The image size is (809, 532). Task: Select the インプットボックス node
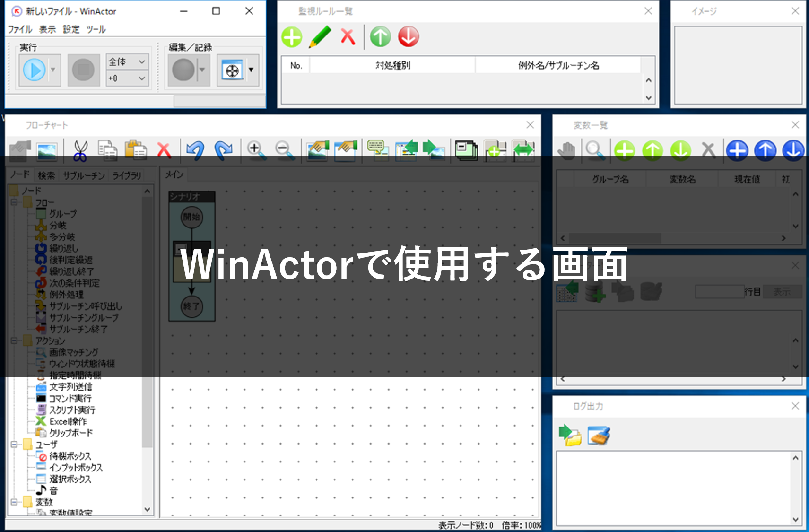click(x=76, y=468)
